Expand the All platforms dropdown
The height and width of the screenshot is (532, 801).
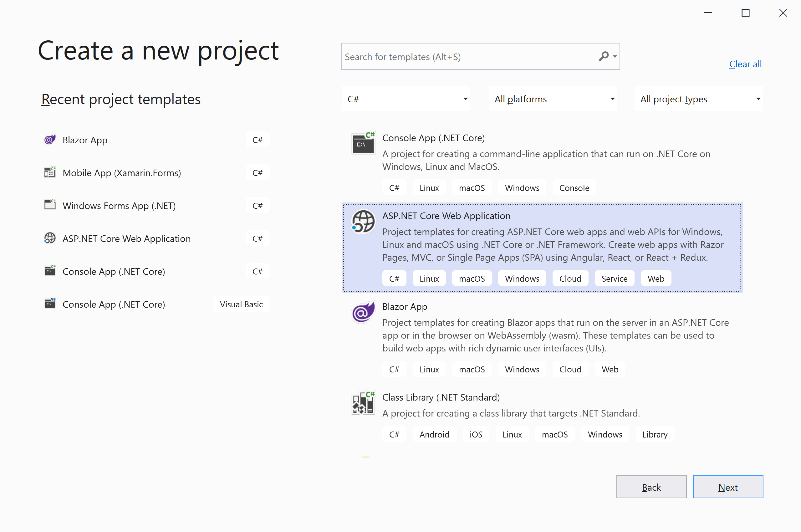pos(553,99)
